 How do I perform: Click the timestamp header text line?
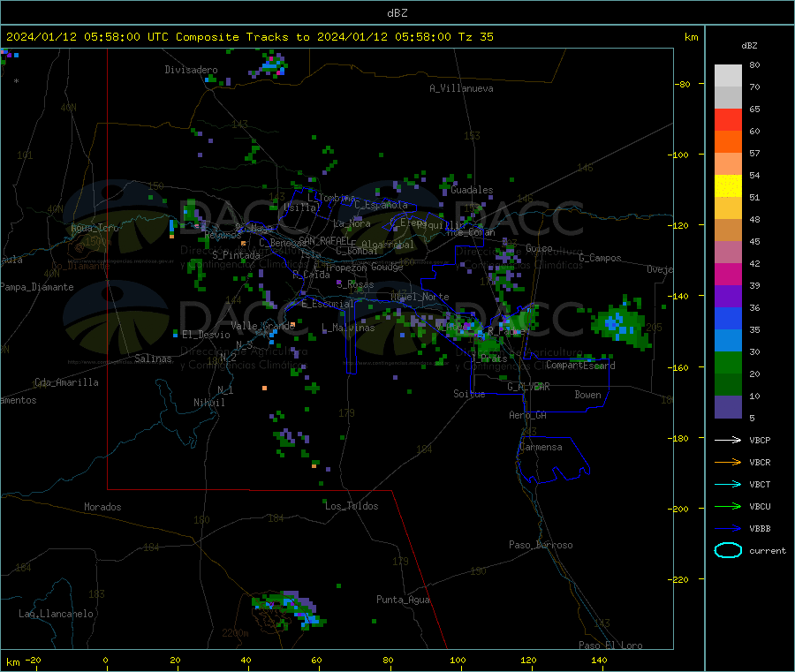249,37
